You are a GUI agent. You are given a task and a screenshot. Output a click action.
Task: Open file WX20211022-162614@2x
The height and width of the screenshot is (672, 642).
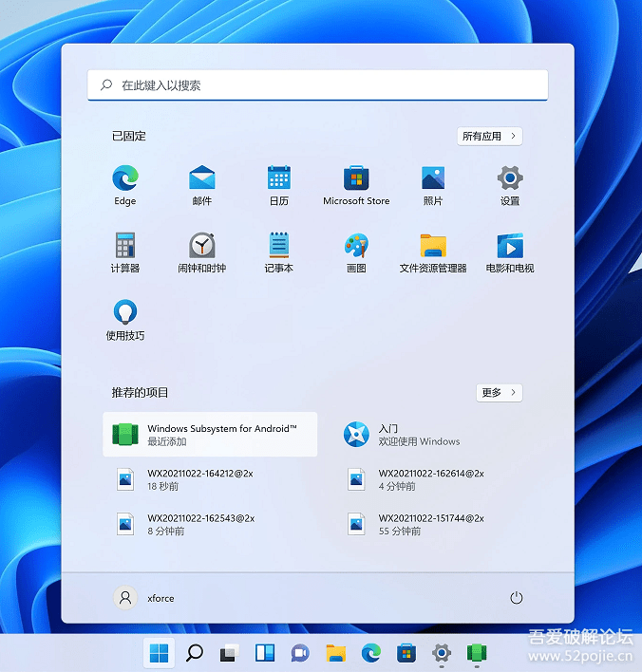441,479
